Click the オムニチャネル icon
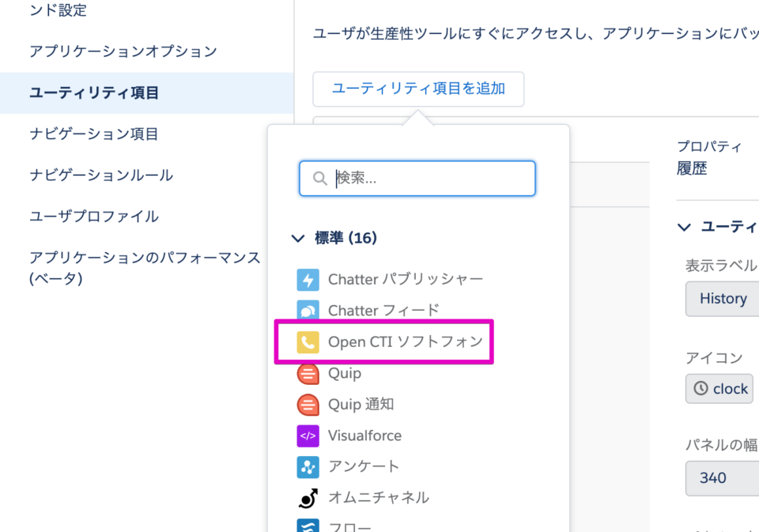 (x=308, y=497)
